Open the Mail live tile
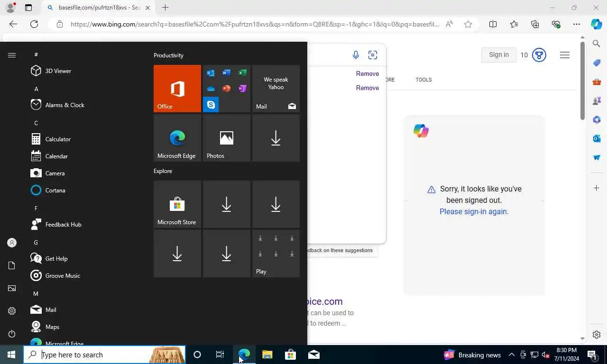607x364 pixels. point(276,89)
